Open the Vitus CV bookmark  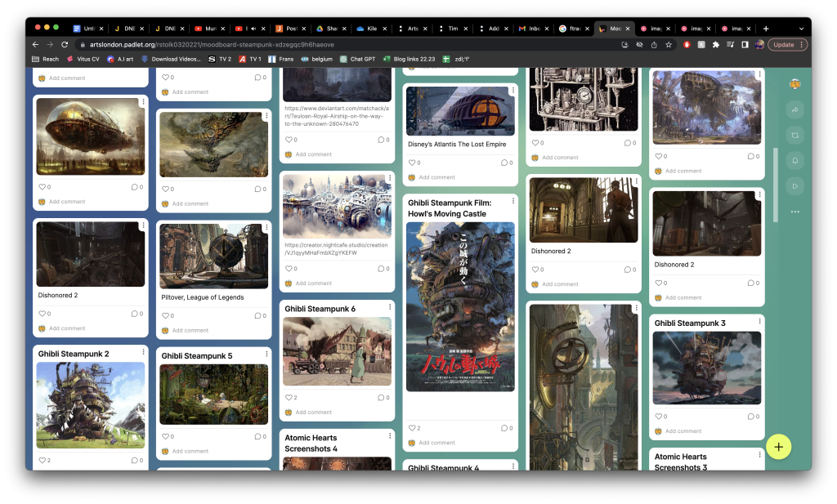pos(83,59)
